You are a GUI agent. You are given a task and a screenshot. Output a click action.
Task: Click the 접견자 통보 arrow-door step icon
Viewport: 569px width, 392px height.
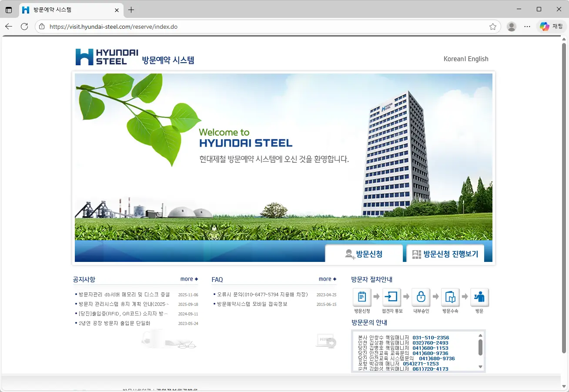[392, 297]
